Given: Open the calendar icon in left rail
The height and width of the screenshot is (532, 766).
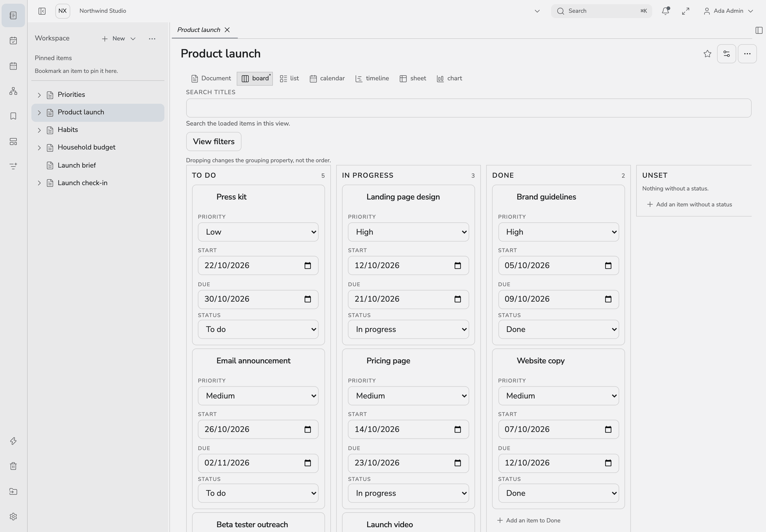Looking at the screenshot, I should tap(13, 66).
